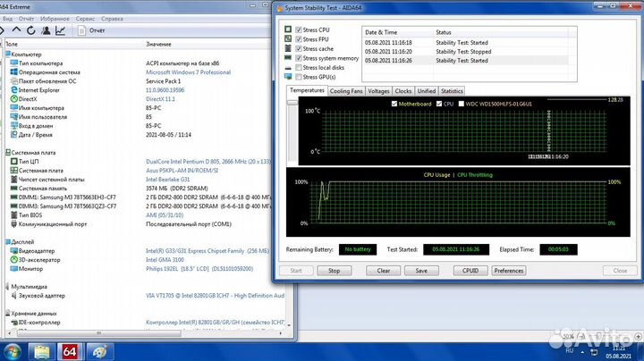Viewport: 644px width, 361px height.
Task: Enable WDC WD1500HLFS graph checkbox
Action: pyautogui.click(x=462, y=104)
